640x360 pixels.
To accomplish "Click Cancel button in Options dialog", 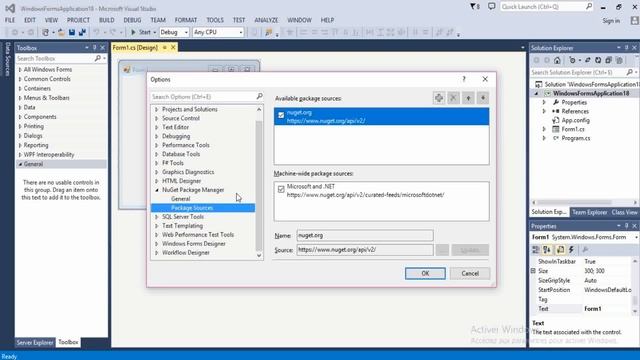I will [x=470, y=273].
